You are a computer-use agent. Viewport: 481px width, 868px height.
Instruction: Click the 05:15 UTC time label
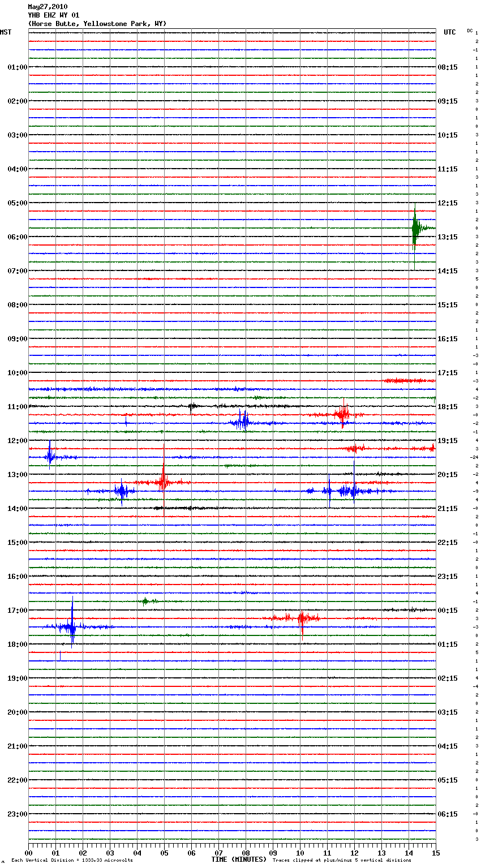point(448,780)
